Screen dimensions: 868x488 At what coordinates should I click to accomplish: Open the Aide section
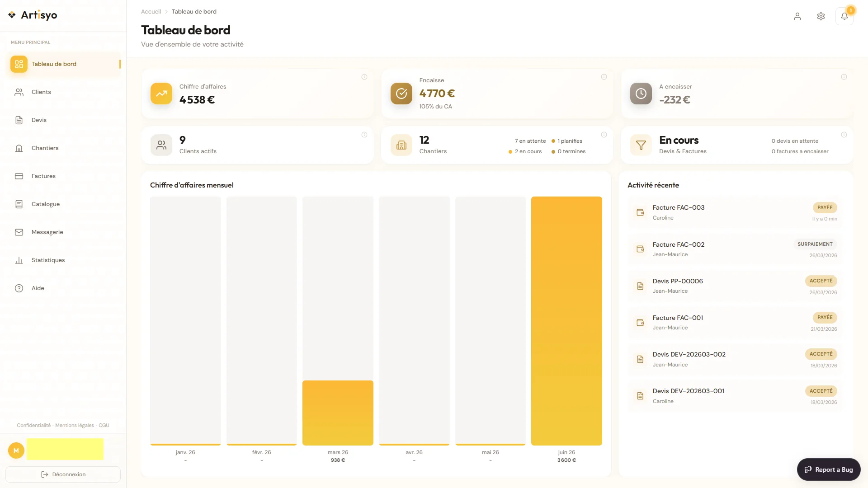pyautogui.click(x=63, y=288)
